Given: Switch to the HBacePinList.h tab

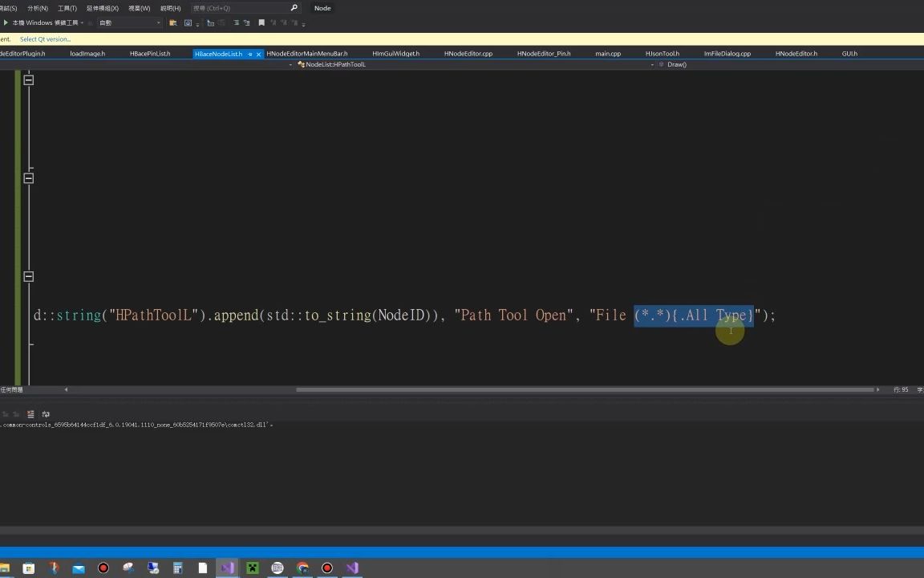Looking at the screenshot, I should click(x=150, y=54).
